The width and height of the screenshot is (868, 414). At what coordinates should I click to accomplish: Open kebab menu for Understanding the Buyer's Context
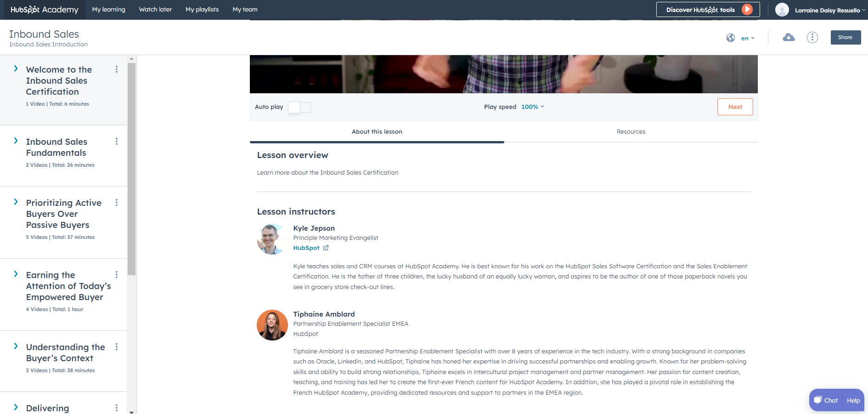tap(117, 347)
